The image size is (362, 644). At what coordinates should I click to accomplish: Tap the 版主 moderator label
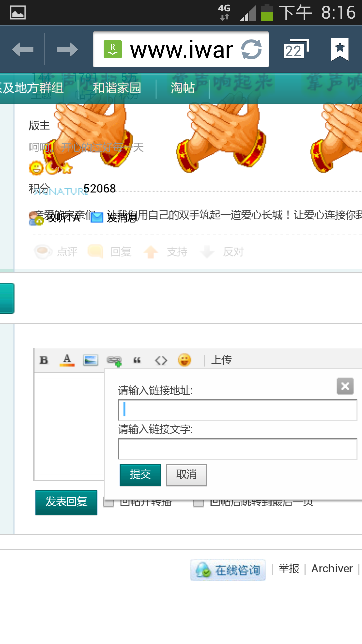(39, 125)
